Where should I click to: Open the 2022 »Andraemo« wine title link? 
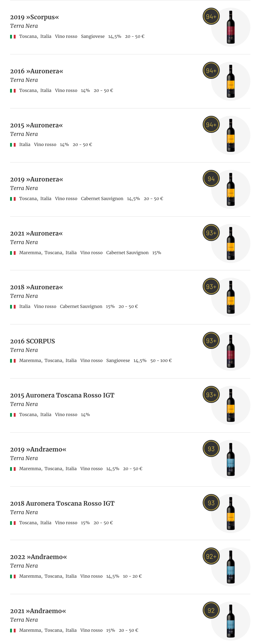pyautogui.click(x=38, y=557)
